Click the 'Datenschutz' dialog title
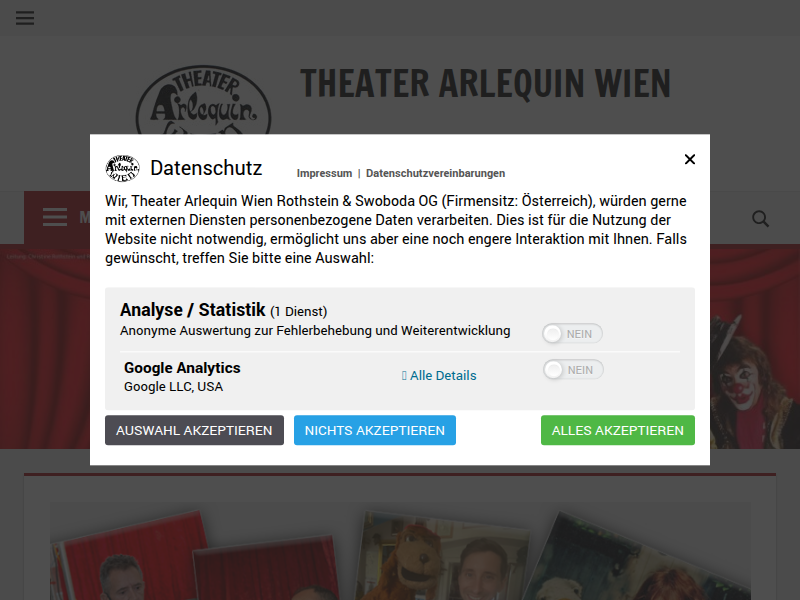Image resolution: width=800 pixels, height=600 pixels. (206, 168)
